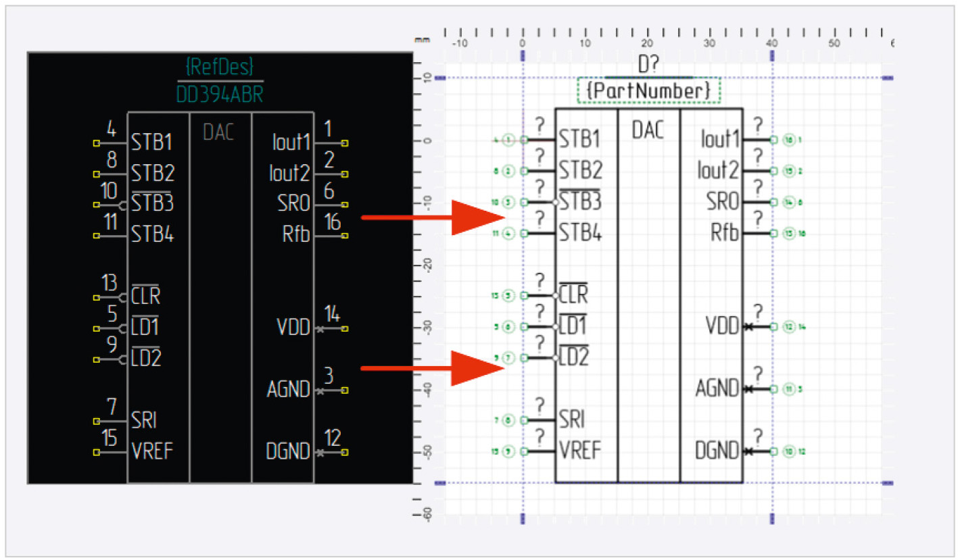Click the question mark above the editor's AGND pin

(x=759, y=374)
